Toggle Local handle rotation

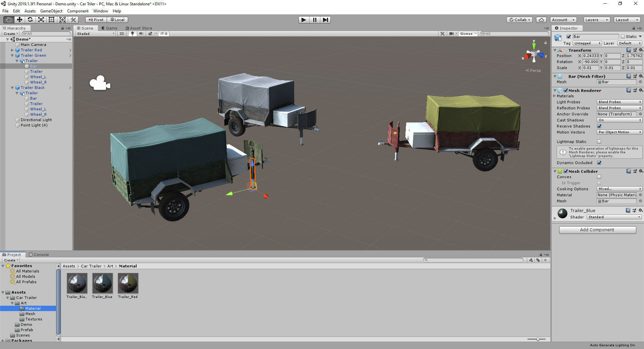tap(118, 20)
